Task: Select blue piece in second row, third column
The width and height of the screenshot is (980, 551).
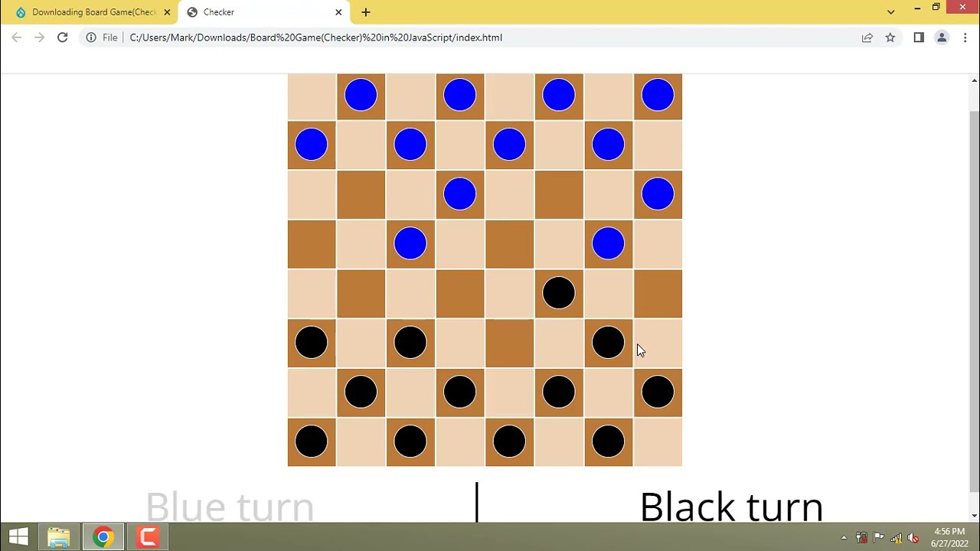Action: (410, 145)
